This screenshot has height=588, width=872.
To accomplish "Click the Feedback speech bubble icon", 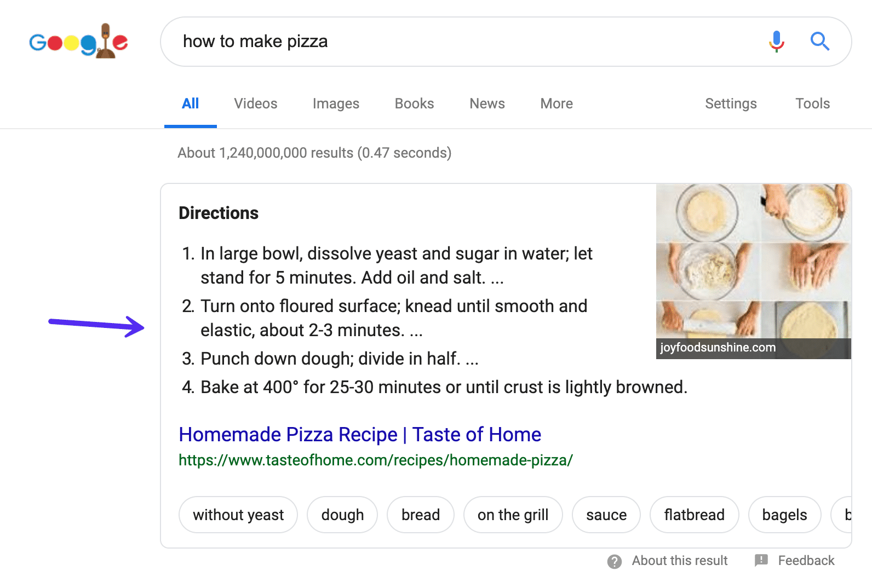I will pos(761,560).
